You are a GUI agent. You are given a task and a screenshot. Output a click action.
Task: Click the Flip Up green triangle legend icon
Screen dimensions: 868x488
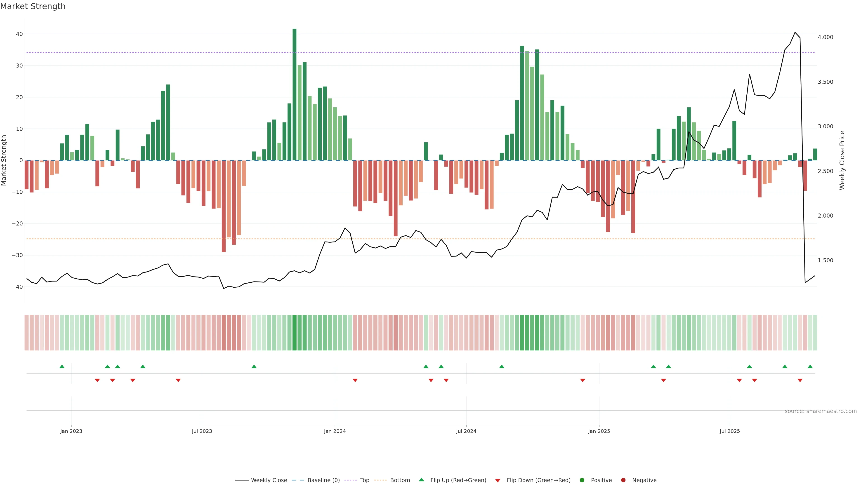(421, 480)
